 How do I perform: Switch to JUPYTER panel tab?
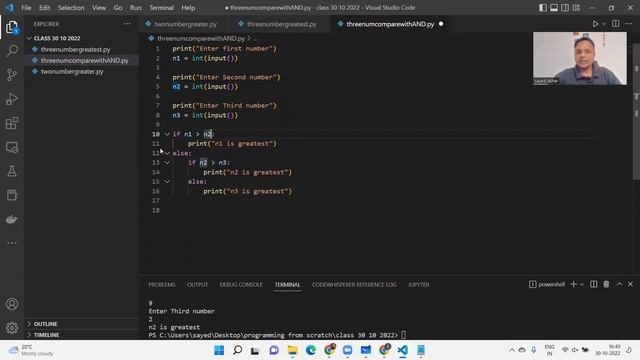pyautogui.click(x=419, y=284)
